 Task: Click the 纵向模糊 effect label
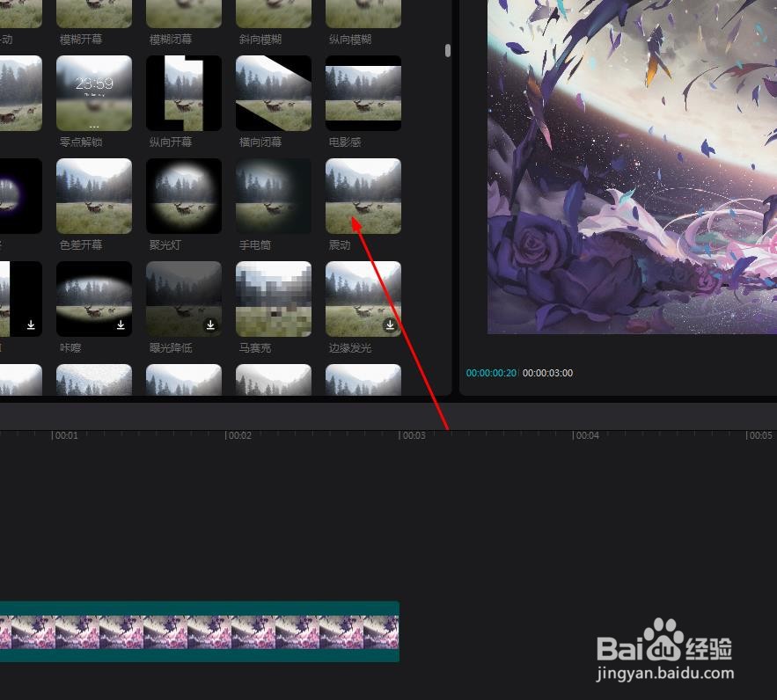click(350, 39)
